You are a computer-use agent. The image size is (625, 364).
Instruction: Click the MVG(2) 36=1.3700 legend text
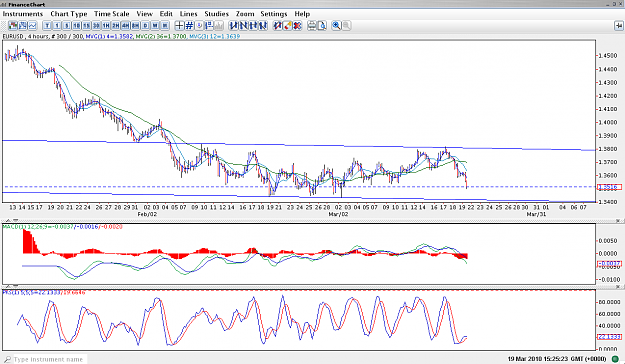pyautogui.click(x=161, y=36)
